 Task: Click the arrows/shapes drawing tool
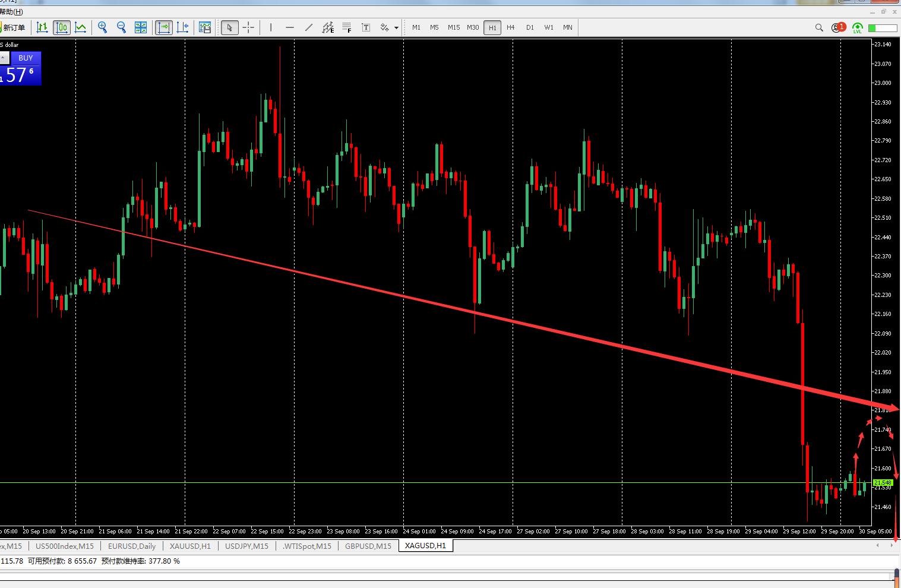point(385,27)
